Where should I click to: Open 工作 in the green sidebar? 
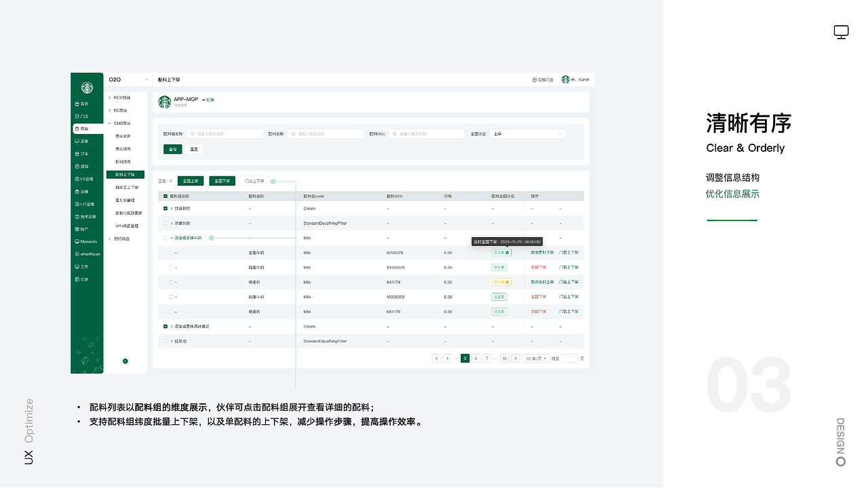tap(81, 266)
